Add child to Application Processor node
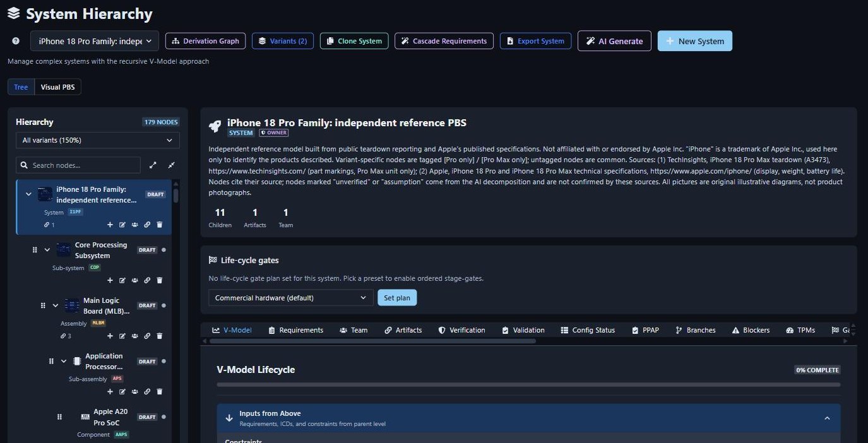 coord(110,391)
